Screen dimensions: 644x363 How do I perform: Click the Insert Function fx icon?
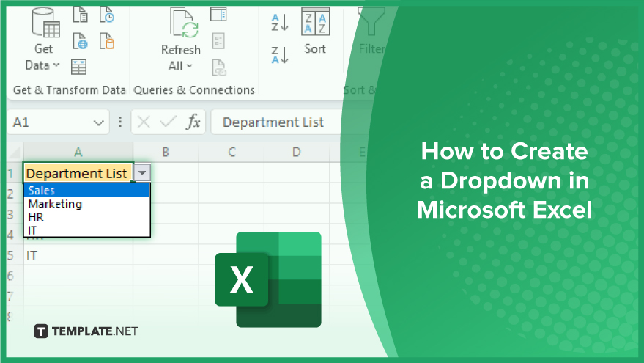[x=193, y=122]
